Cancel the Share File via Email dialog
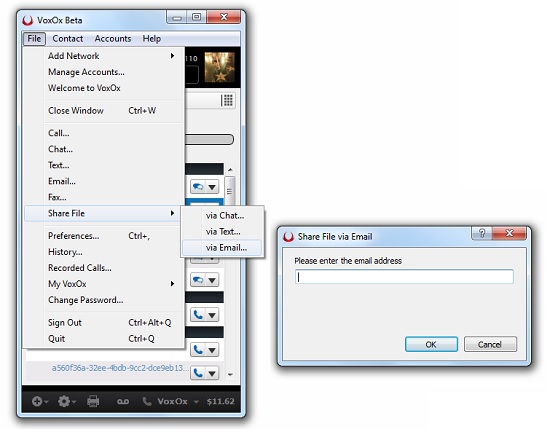 tap(490, 344)
